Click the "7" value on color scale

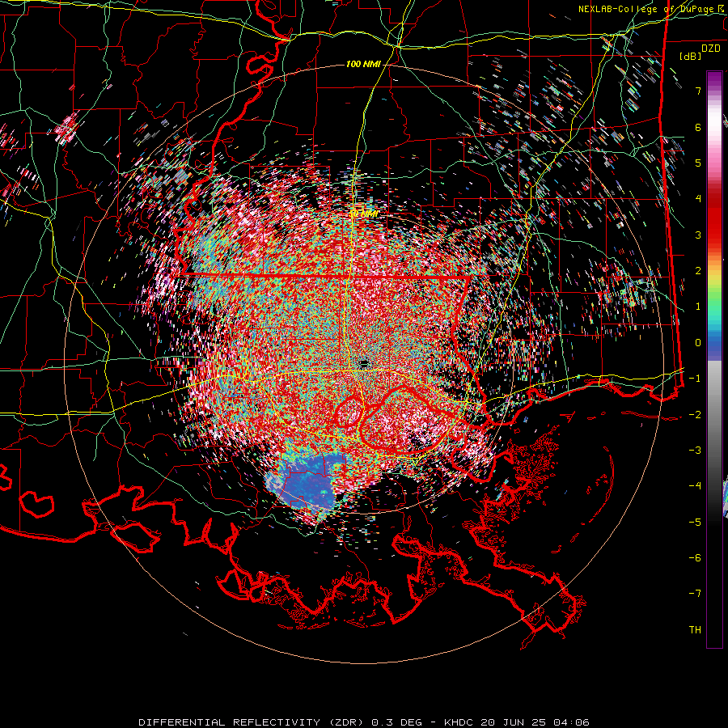(x=698, y=91)
